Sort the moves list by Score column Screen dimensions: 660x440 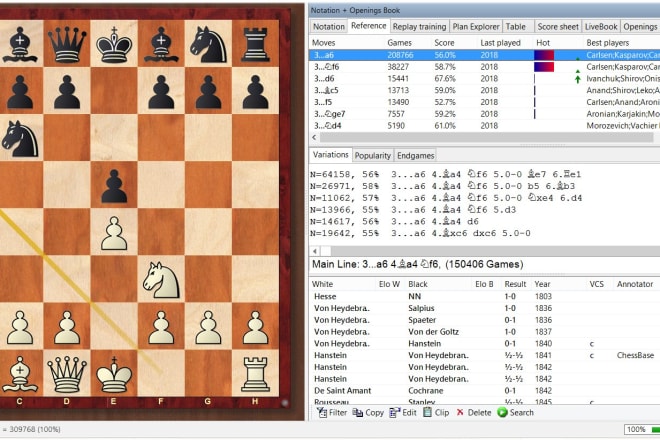(444, 43)
